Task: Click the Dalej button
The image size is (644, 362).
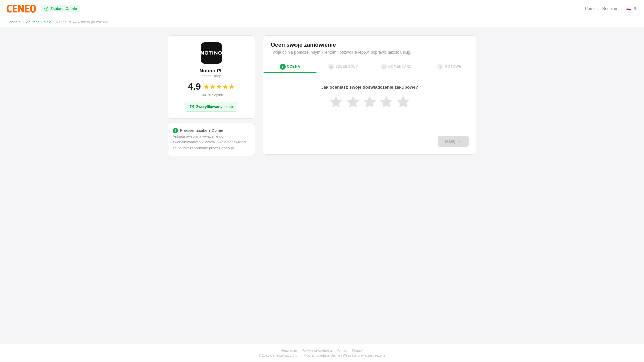Action: pos(453,141)
